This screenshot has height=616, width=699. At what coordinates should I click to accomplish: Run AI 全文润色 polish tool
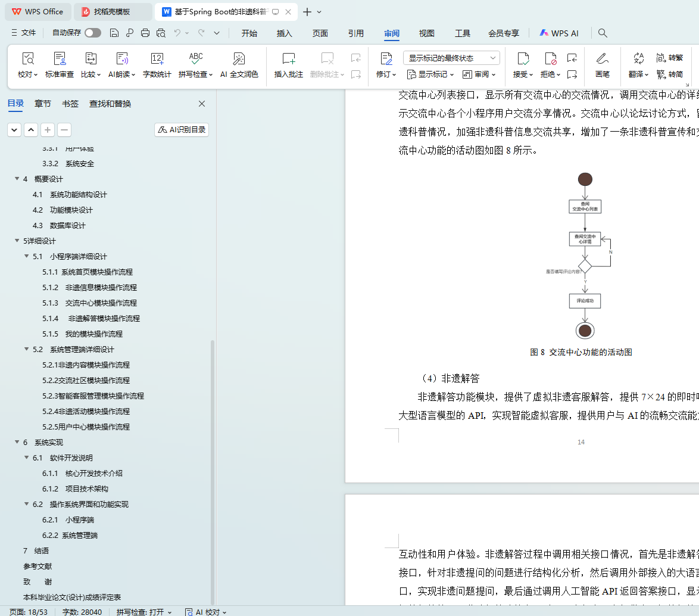239,65
